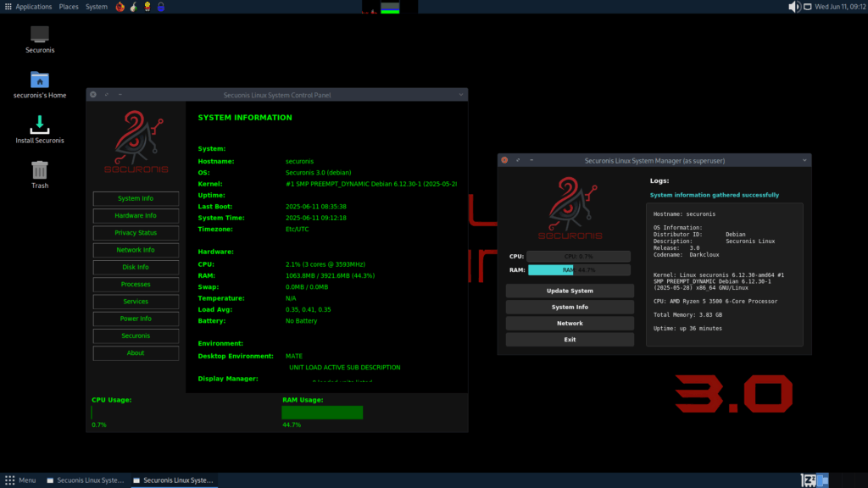
Task: Click the network connection tray icon
Action: 808,7
